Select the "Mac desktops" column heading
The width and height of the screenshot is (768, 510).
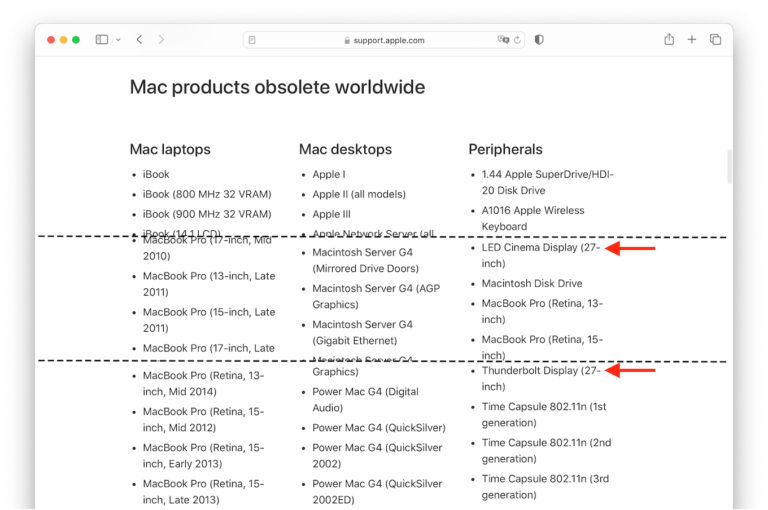coord(345,149)
